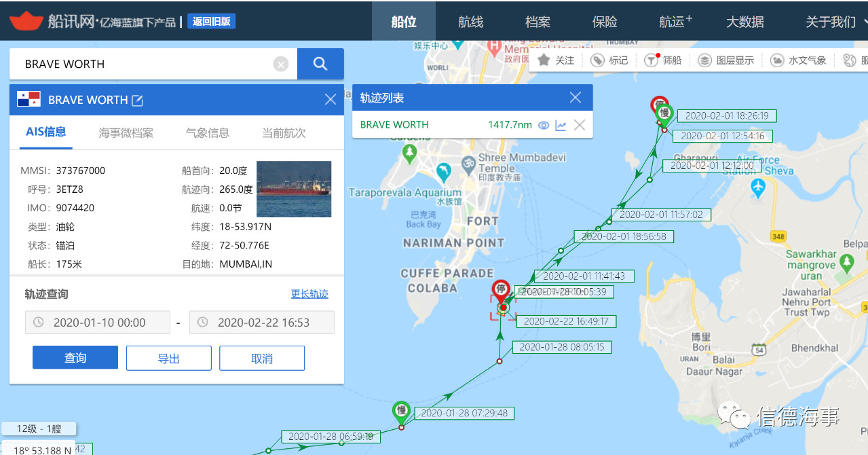Switch to the 海事微档案 tab

126,133
